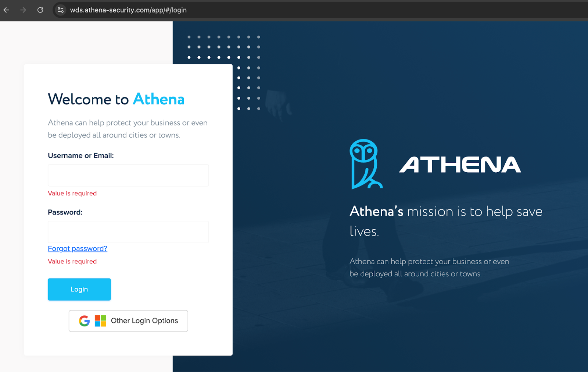Click the mission to help save lives text
This screenshot has width=588, height=372.
[x=446, y=221]
